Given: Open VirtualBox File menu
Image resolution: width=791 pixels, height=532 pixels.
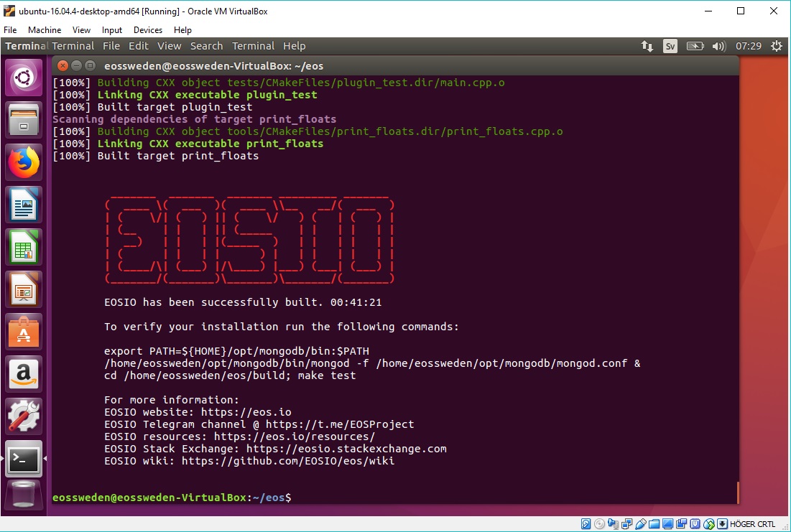Looking at the screenshot, I should pos(10,29).
